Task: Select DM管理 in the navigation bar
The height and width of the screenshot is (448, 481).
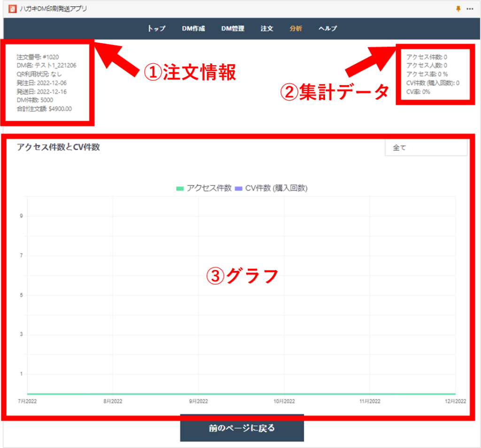Action: point(233,29)
